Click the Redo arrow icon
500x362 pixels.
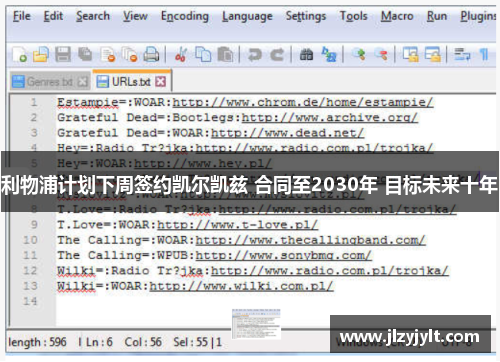pyautogui.click(x=277, y=54)
